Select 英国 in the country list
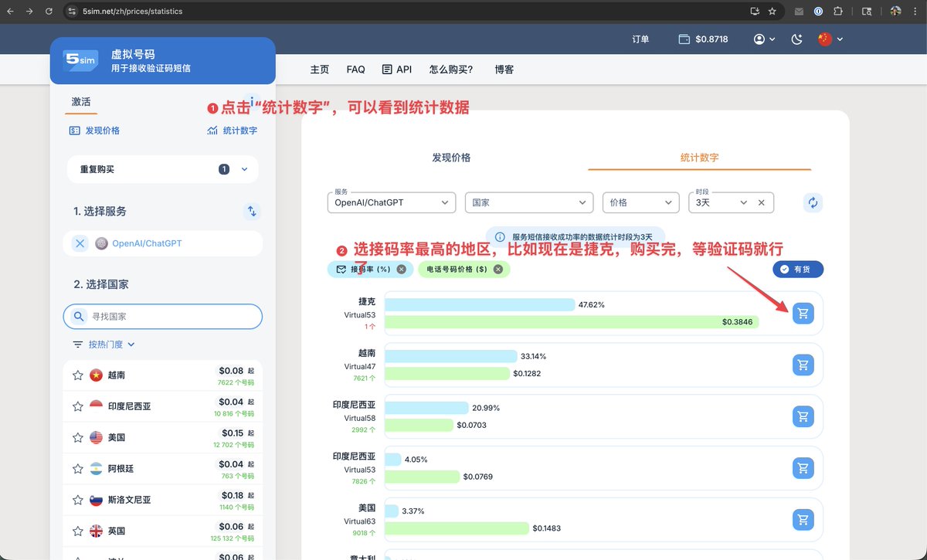This screenshot has width=927, height=560. pyautogui.click(x=162, y=531)
